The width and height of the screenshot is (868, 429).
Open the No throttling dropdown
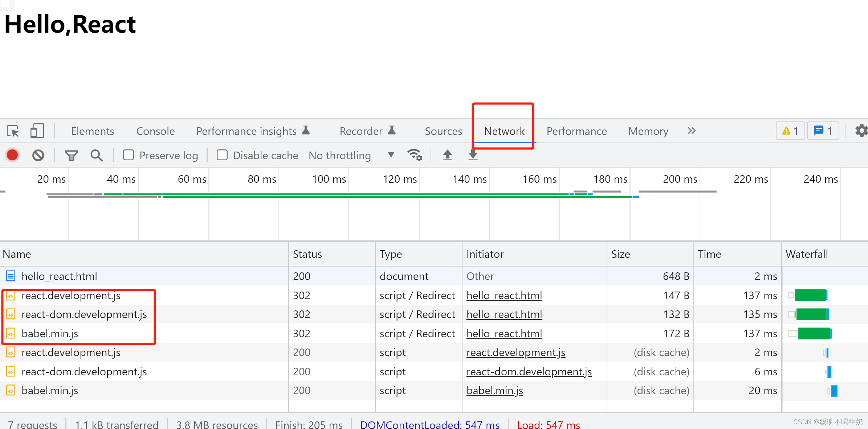coord(351,155)
